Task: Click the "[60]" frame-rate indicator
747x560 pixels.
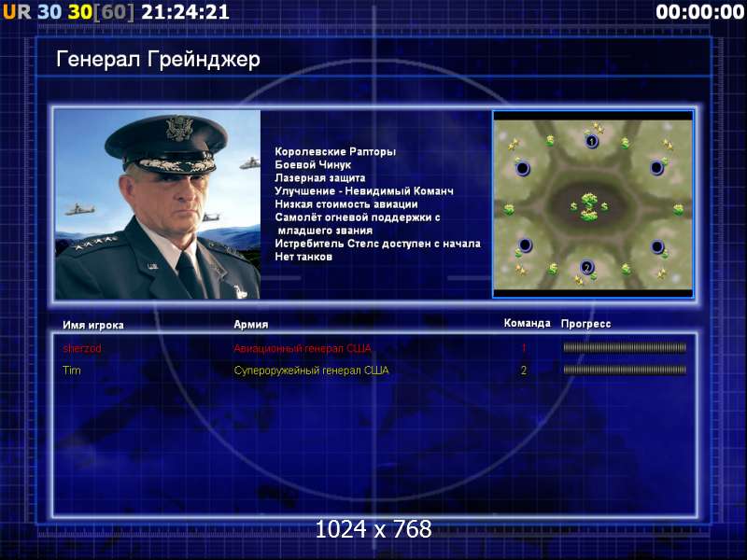Action: [x=114, y=12]
